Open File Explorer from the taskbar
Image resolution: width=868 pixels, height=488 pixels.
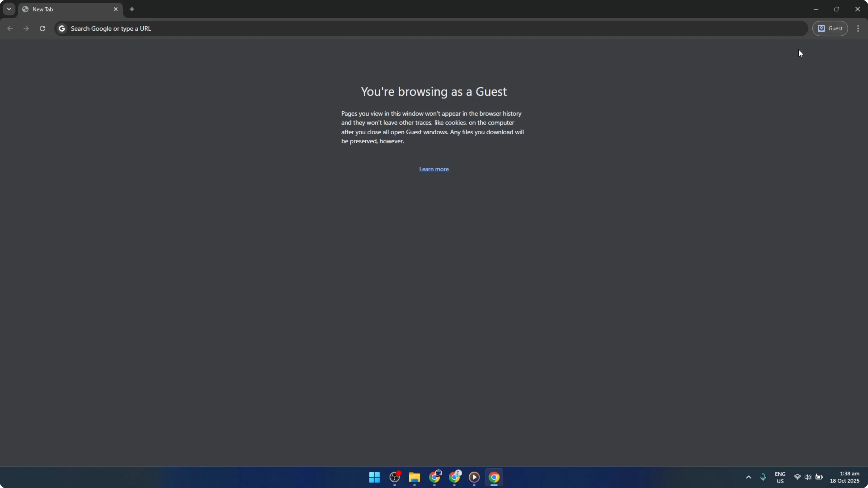(x=414, y=478)
